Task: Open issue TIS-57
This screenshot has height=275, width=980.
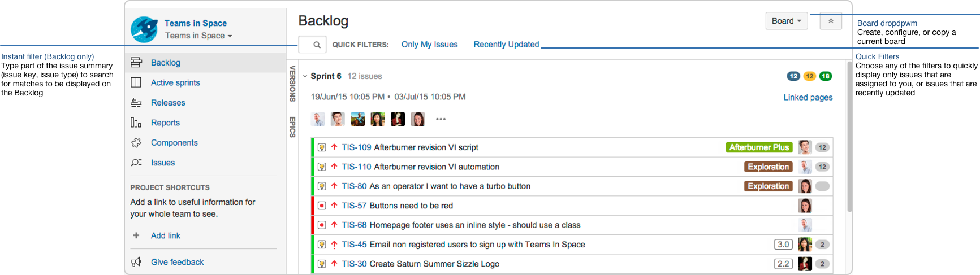Action: [x=355, y=206]
